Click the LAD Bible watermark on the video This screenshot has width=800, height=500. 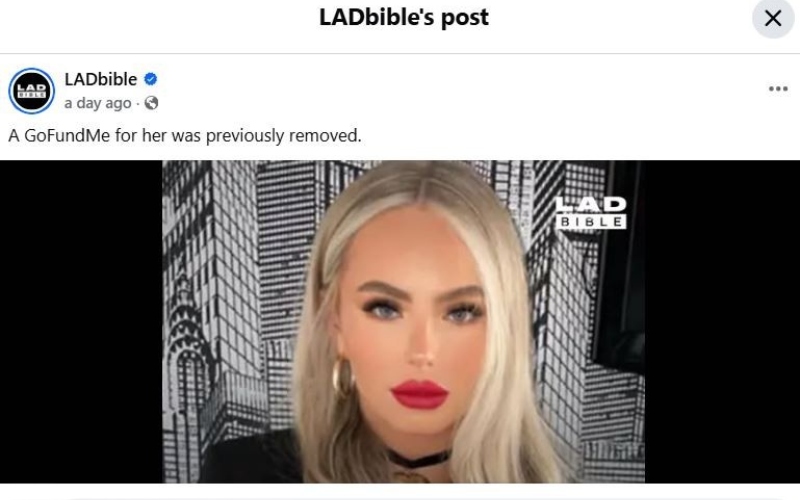pyautogui.click(x=591, y=212)
